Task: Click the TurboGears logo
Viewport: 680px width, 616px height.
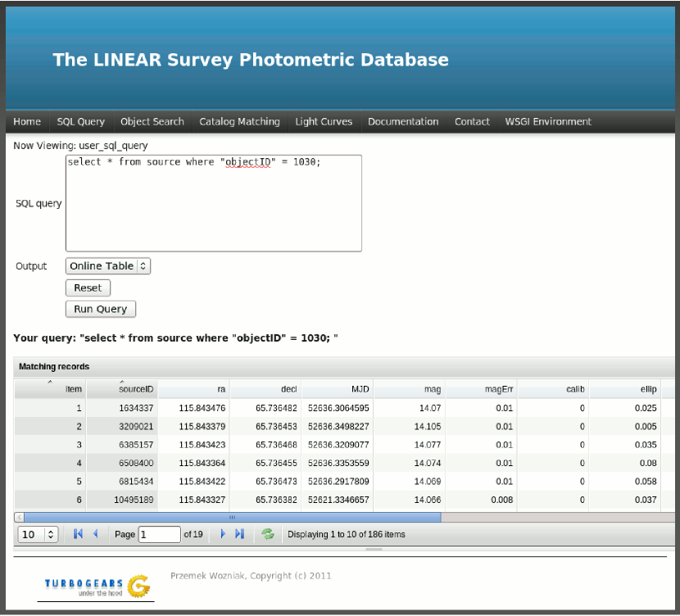Action: click(x=97, y=585)
